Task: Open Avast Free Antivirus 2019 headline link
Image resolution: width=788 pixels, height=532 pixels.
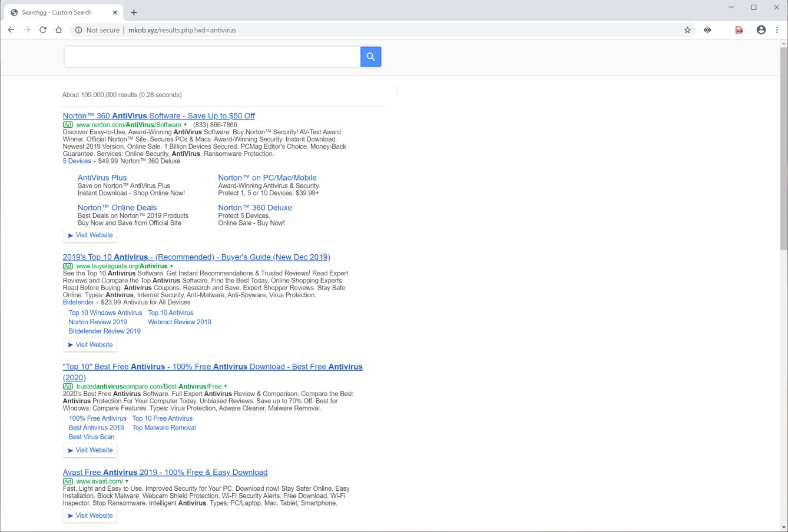Action: [165, 473]
